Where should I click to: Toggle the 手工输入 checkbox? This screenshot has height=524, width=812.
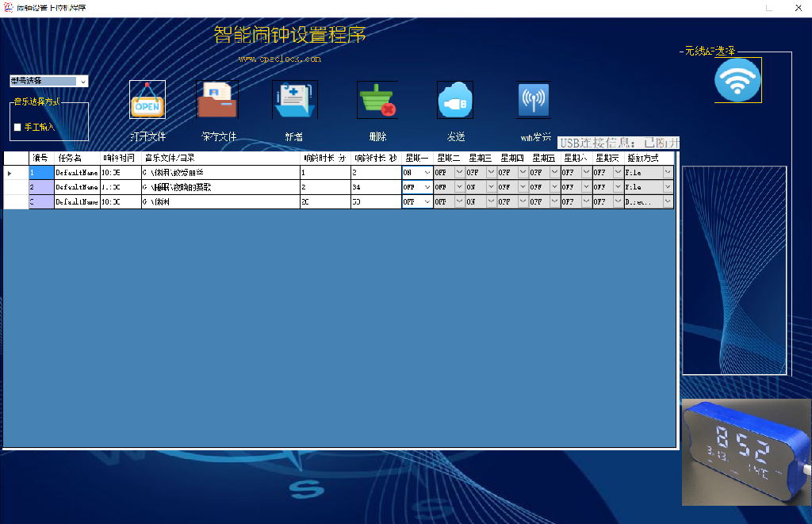17,128
